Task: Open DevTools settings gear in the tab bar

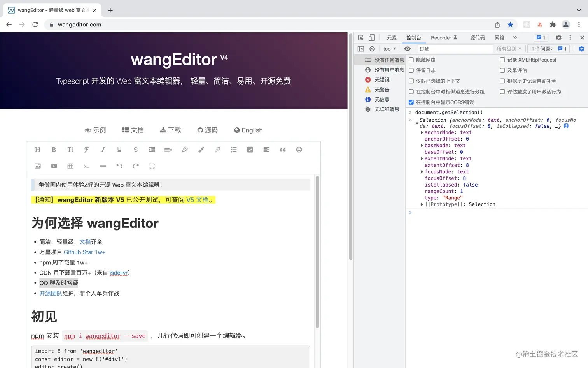Action: 558,38
